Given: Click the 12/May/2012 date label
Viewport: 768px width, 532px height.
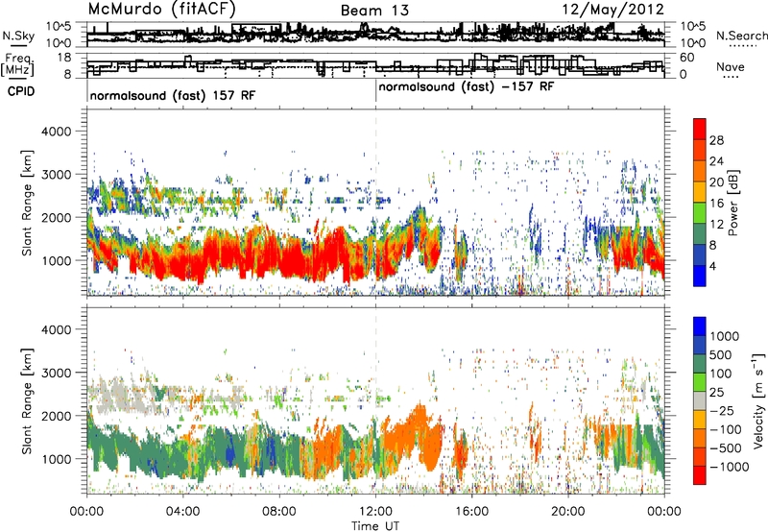Looking at the screenshot, I should 612,10.
